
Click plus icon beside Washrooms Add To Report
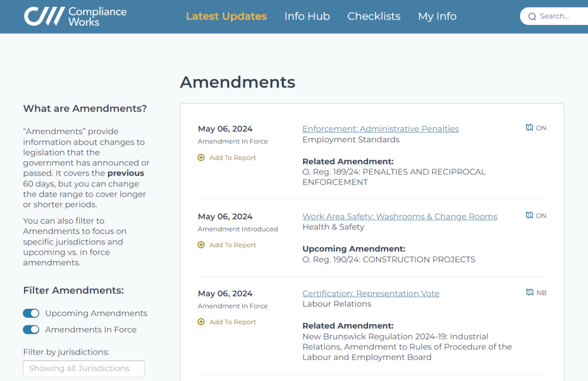point(201,245)
